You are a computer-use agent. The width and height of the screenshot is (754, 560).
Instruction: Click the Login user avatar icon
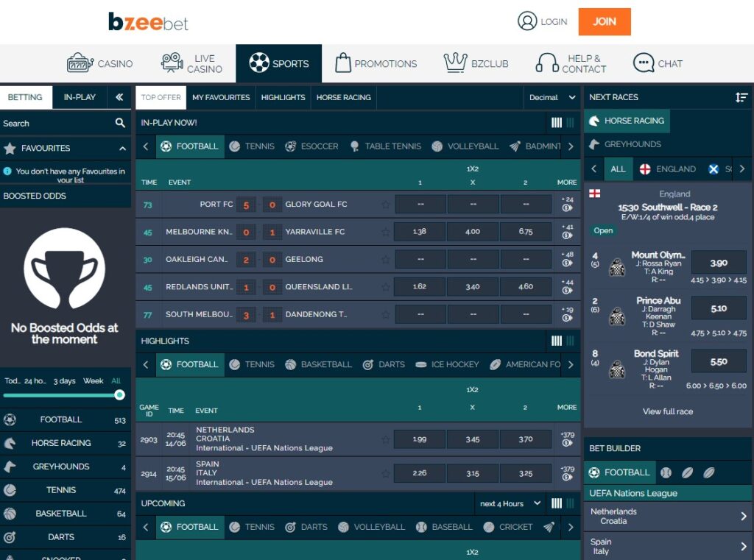click(527, 21)
